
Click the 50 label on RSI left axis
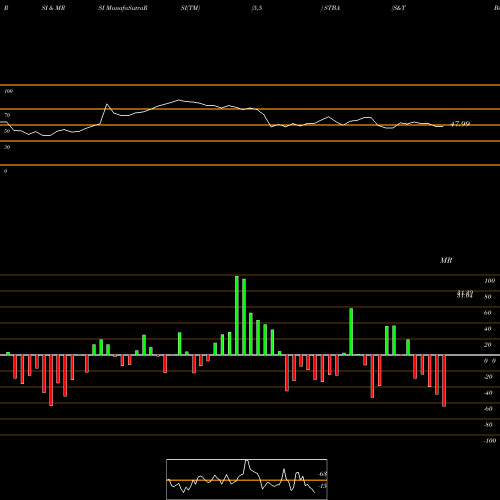(7, 131)
